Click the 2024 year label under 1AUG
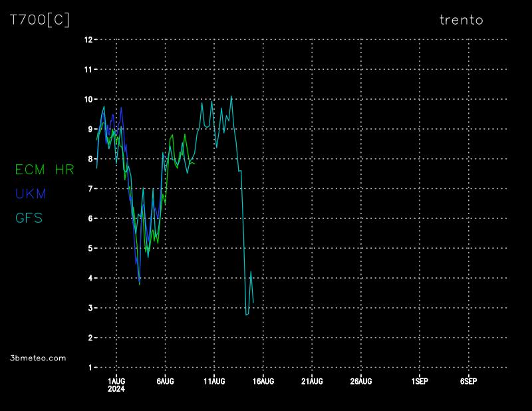The width and height of the screenshot is (532, 411). click(116, 389)
